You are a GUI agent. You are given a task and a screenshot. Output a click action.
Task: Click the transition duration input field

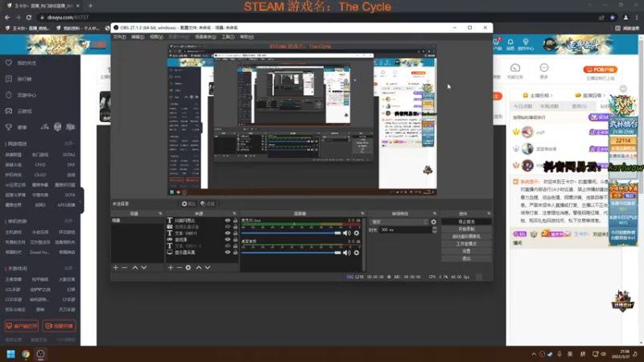[405, 230]
